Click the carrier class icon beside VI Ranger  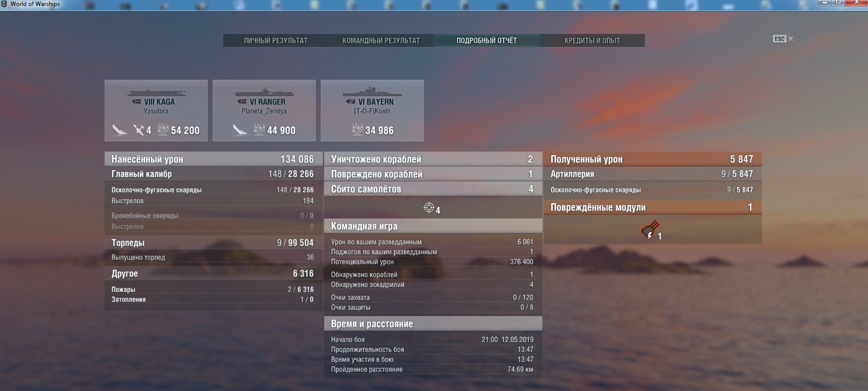(242, 102)
